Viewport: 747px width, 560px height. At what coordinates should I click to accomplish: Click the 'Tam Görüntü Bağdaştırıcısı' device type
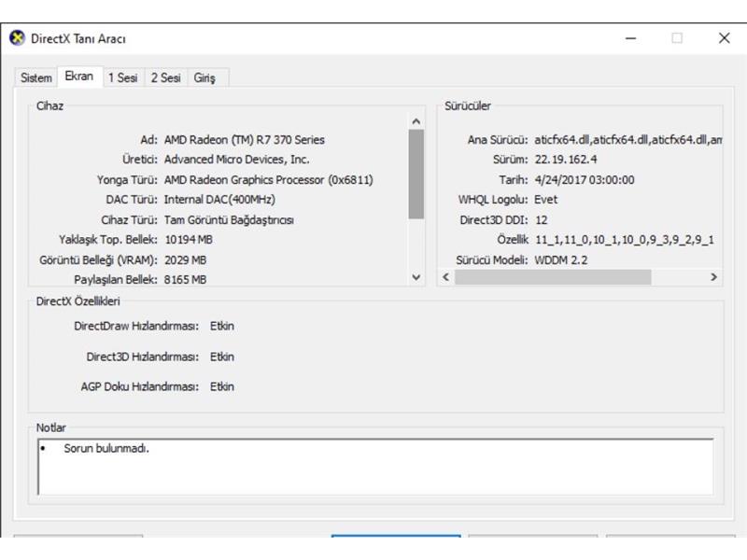coord(229,220)
